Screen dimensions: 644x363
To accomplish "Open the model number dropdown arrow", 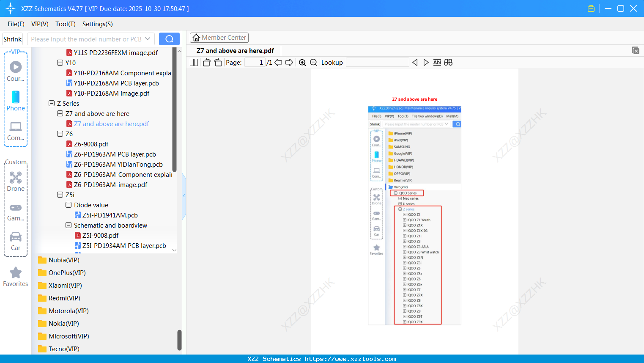I will click(x=148, y=39).
